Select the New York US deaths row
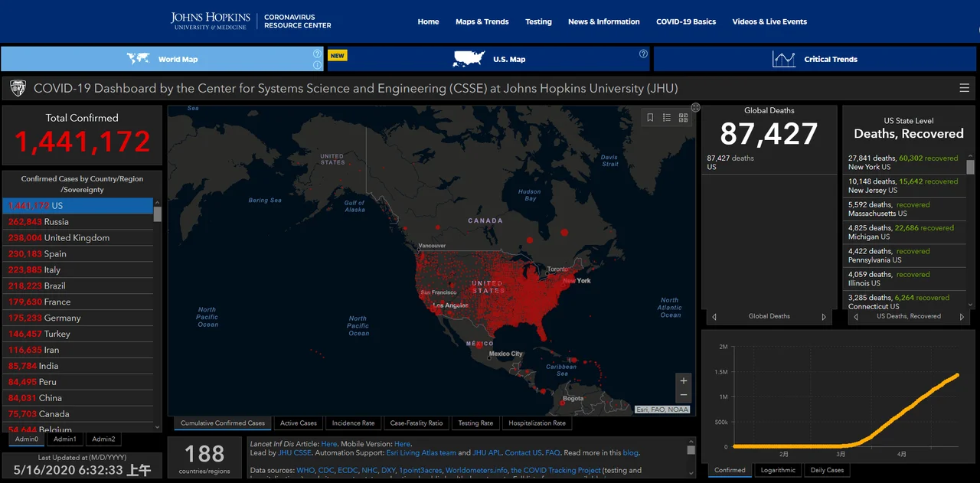 [905, 162]
